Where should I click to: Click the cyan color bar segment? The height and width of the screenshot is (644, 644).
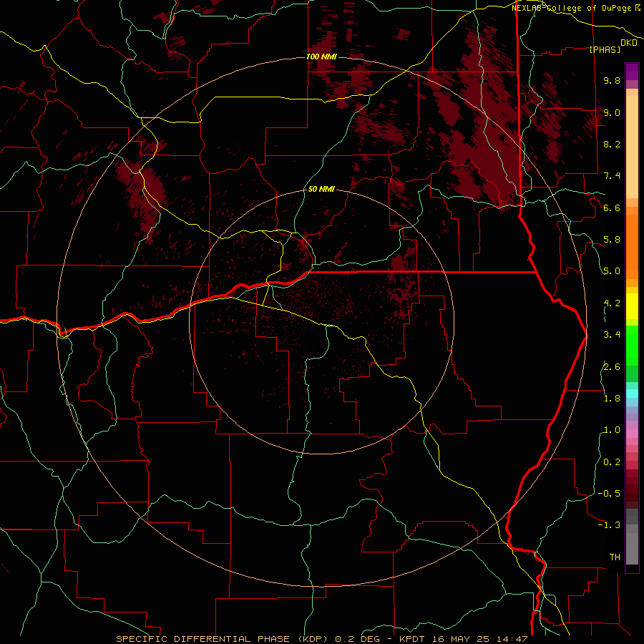(632, 394)
